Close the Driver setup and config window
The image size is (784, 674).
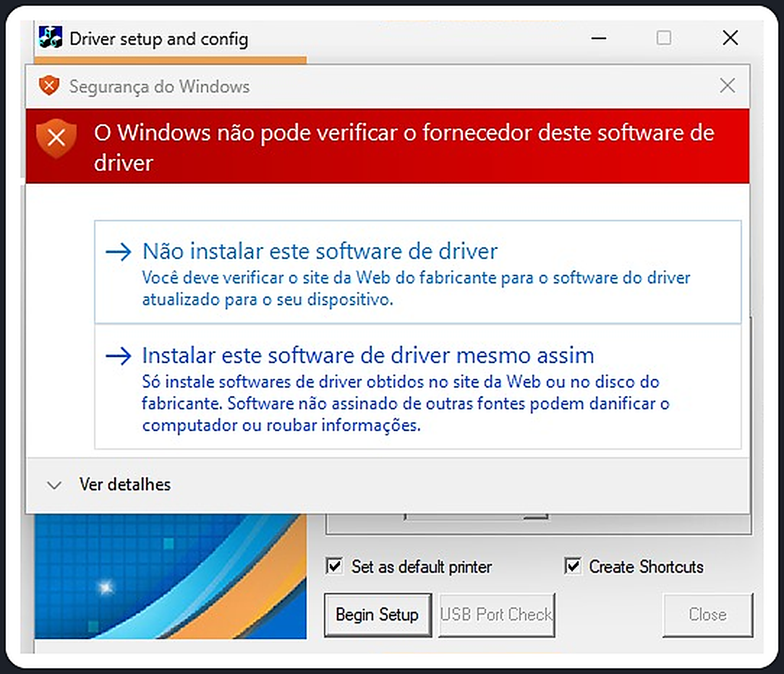click(730, 38)
